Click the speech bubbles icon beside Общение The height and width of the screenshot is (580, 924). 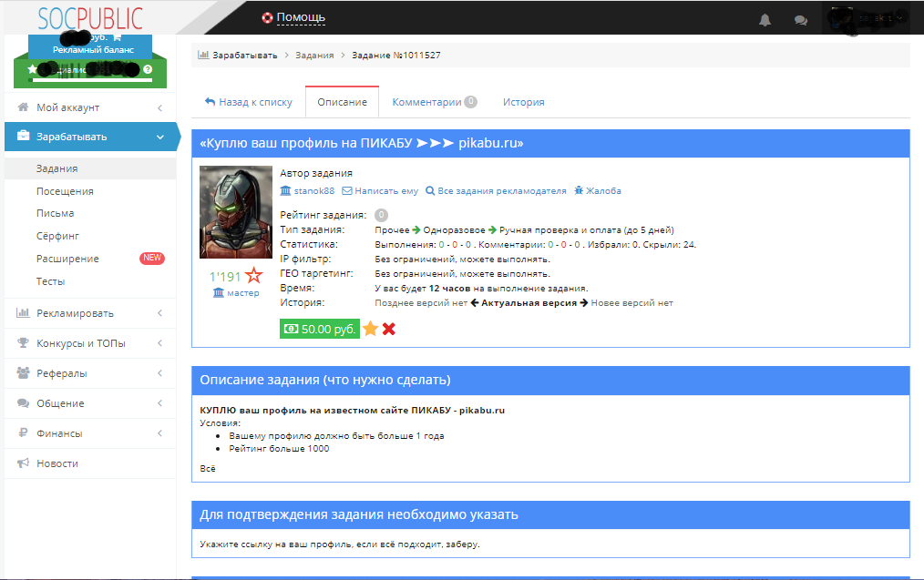[23, 402]
